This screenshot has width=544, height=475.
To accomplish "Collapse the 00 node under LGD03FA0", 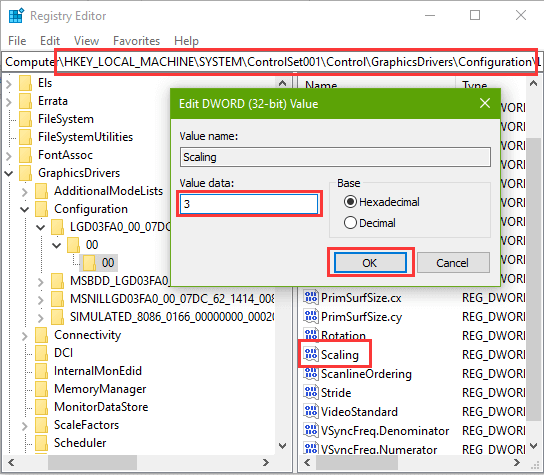I will pos(57,246).
